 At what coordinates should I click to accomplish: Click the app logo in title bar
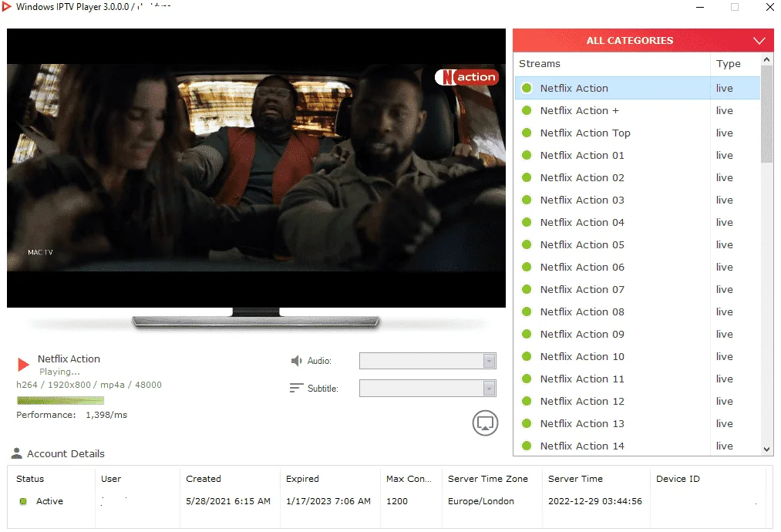tap(6, 6)
